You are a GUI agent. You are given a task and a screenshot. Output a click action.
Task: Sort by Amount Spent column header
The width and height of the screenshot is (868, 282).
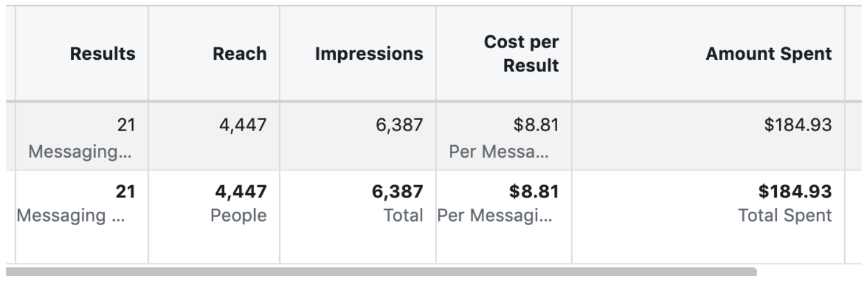coord(768,54)
